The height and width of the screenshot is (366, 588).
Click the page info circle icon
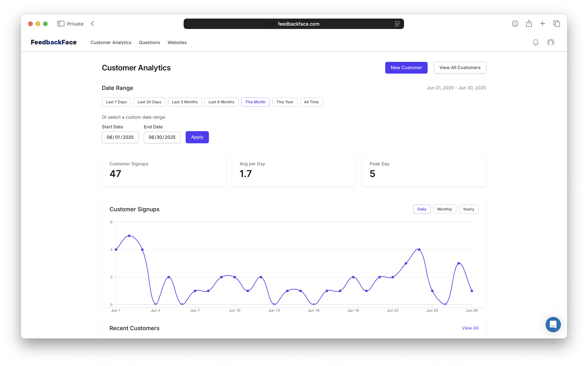(x=515, y=24)
